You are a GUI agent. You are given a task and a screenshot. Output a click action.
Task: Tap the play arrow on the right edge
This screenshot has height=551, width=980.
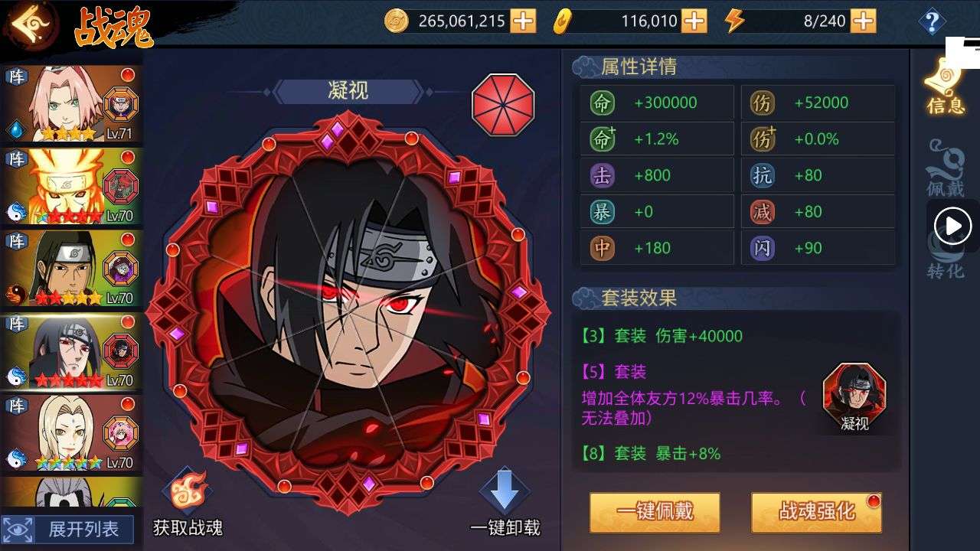(x=952, y=226)
